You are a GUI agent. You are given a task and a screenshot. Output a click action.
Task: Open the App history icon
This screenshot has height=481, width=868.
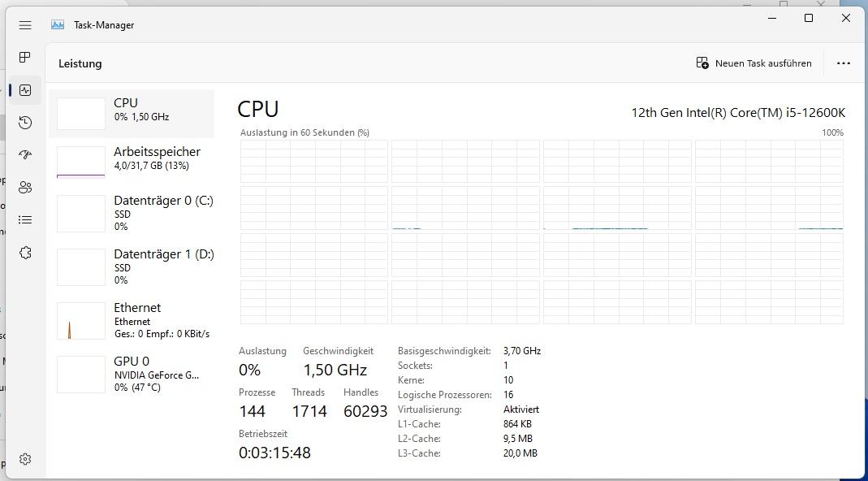[x=25, y=123]
